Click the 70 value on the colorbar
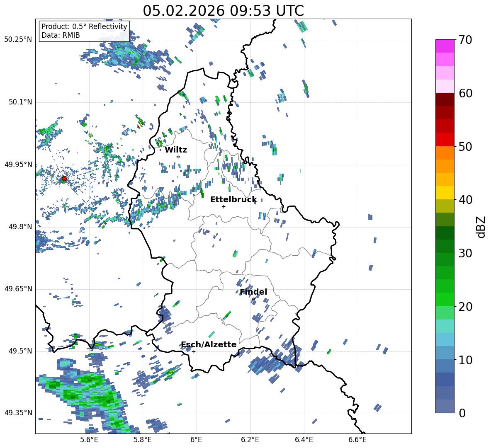This screenshot has height=448, width=491. (465, 40)
